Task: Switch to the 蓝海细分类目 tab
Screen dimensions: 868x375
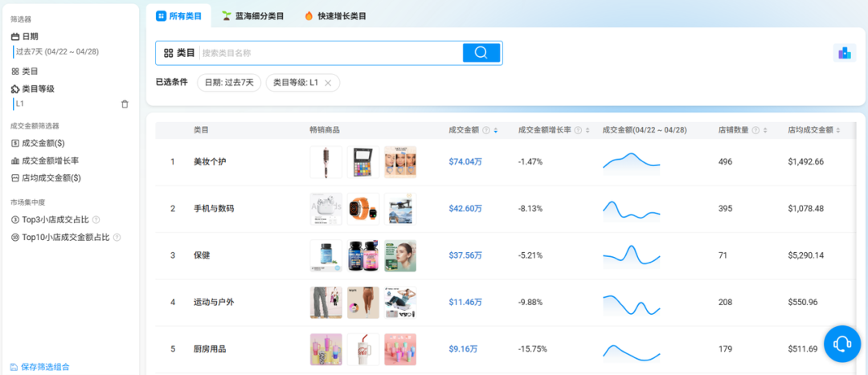Action: coord(253,16)
